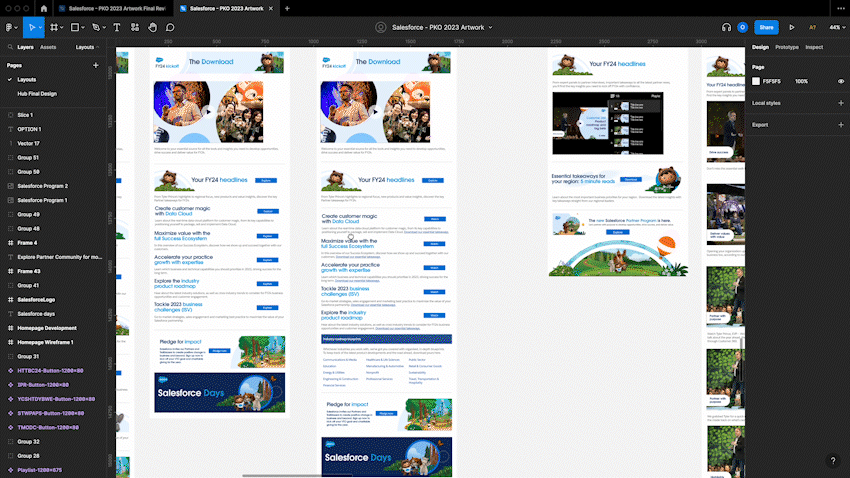The image size is (850, 478).
Task: Close the Salesforce - PKO 2023 Artwork tab
Action: coord(271,9)
